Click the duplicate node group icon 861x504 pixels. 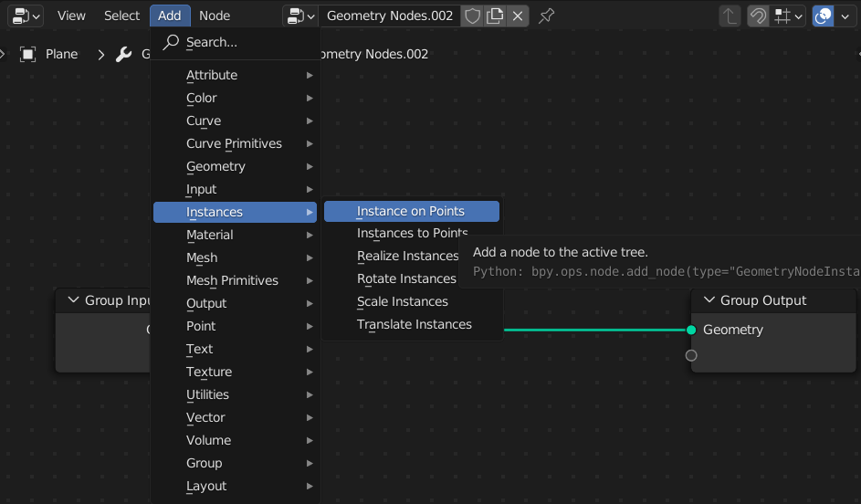(x=495, y=16)
